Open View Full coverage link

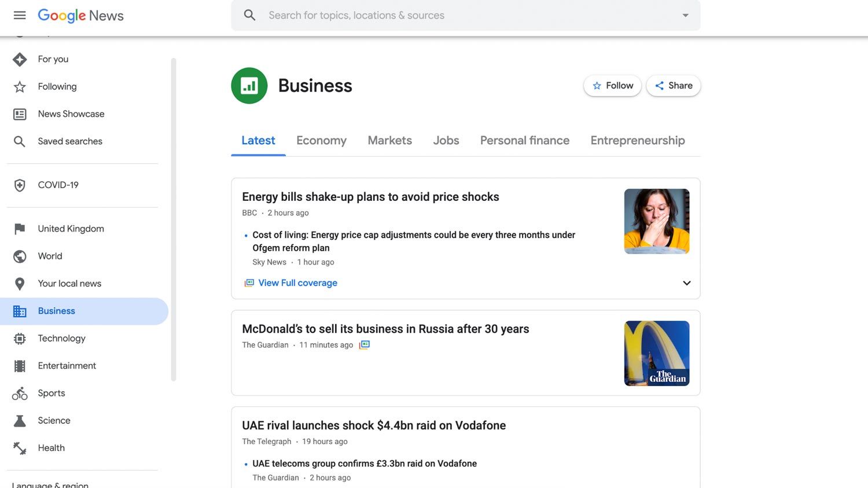pyautogui.click(x=297, y=283)
